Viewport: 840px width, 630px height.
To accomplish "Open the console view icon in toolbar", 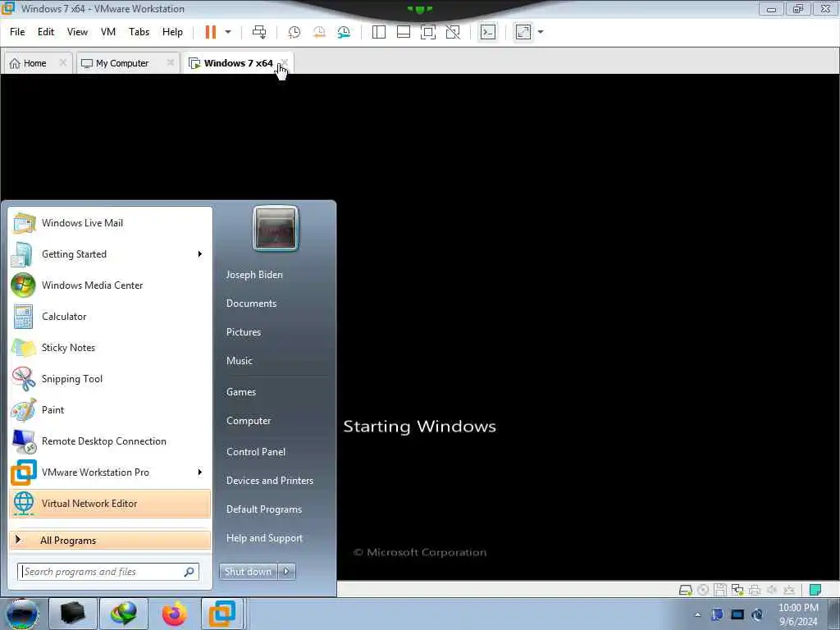I will [487, 32].
